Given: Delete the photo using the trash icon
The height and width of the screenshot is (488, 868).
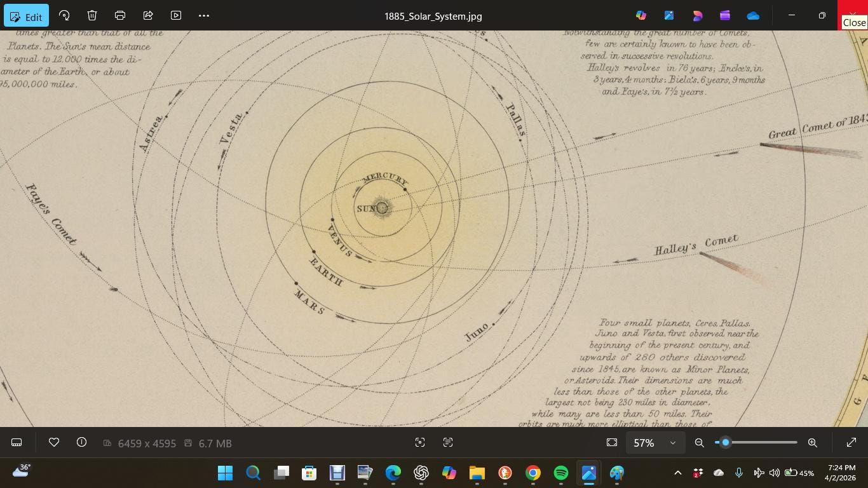Looking at the screenshot, I should 92,15.
